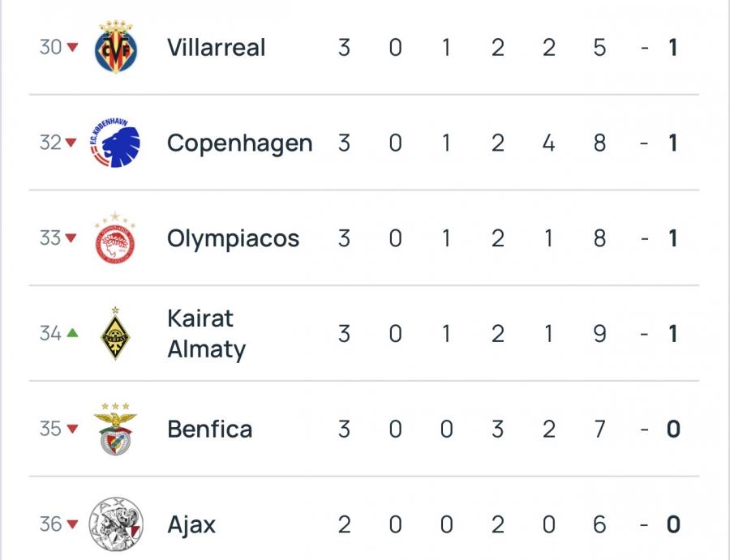Click Benfica's bold points total
The width and height of the screenshot is (730, 560).
(672, 429)
